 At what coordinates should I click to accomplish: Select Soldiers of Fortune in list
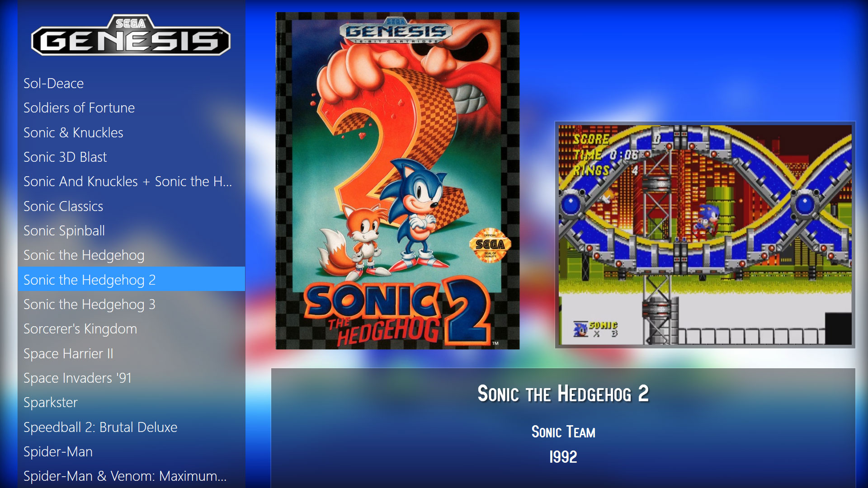point(131,108)
